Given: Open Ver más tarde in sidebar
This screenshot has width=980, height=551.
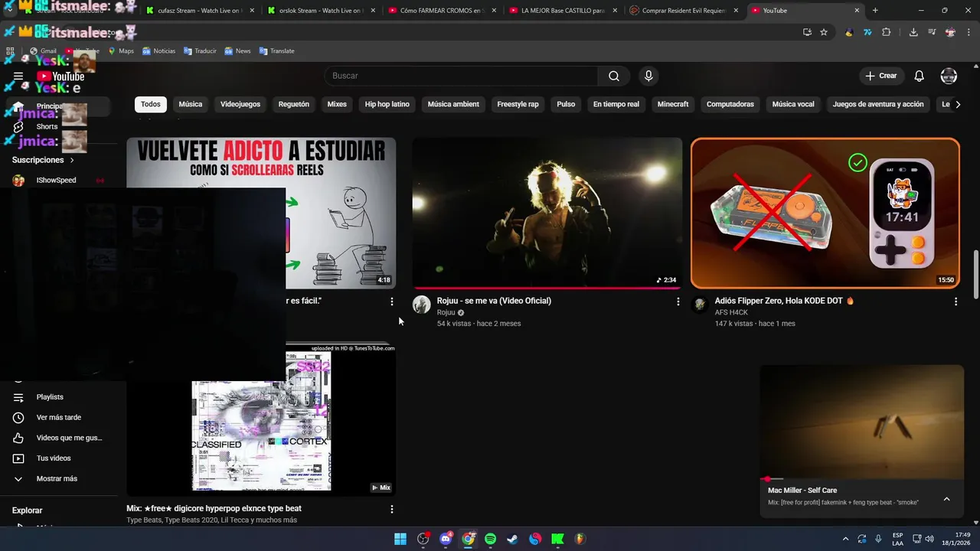Looking at the screenshot, I should (x=60, y=418).
